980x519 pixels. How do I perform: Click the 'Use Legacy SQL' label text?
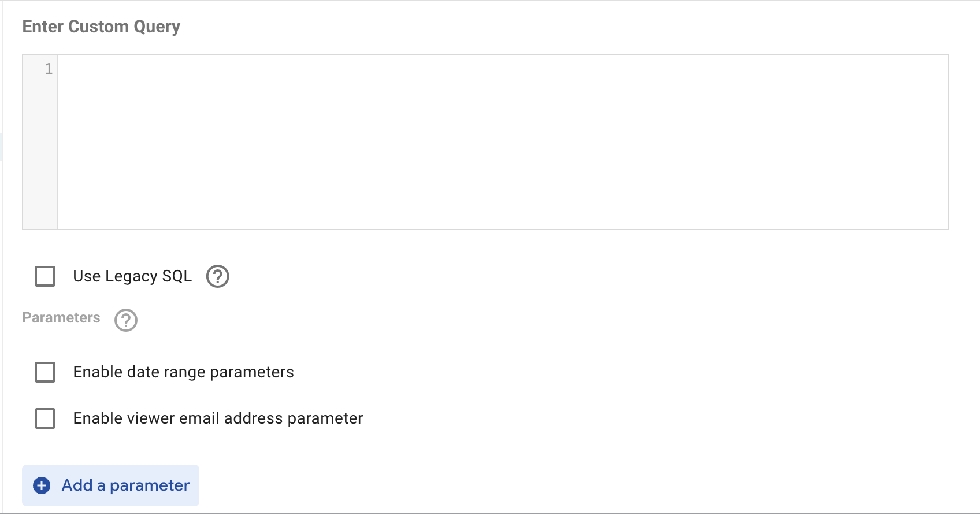tap(132, 276)
